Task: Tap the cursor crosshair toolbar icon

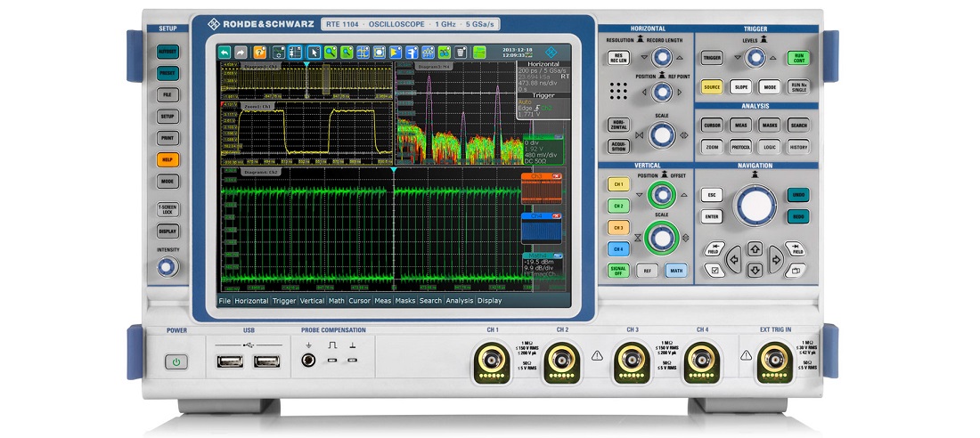Action: tap(363, 53)
